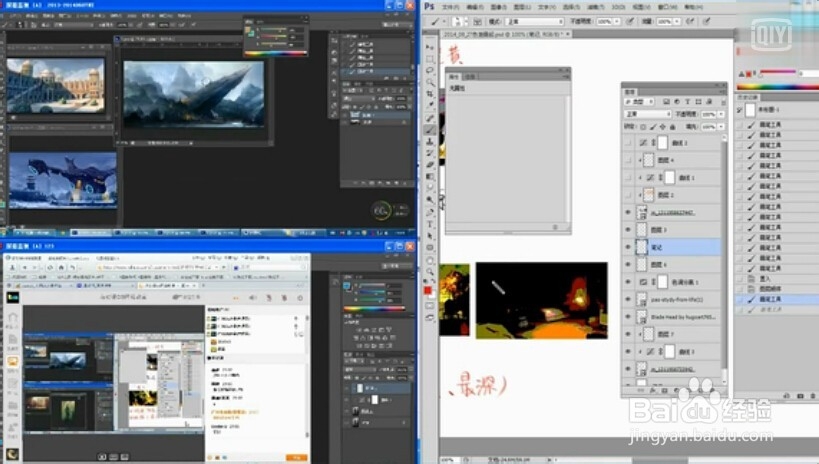Toggle the brush panel icon in options bar
Viewport: 819px width, 464px height.
click(x=477, y=21)
